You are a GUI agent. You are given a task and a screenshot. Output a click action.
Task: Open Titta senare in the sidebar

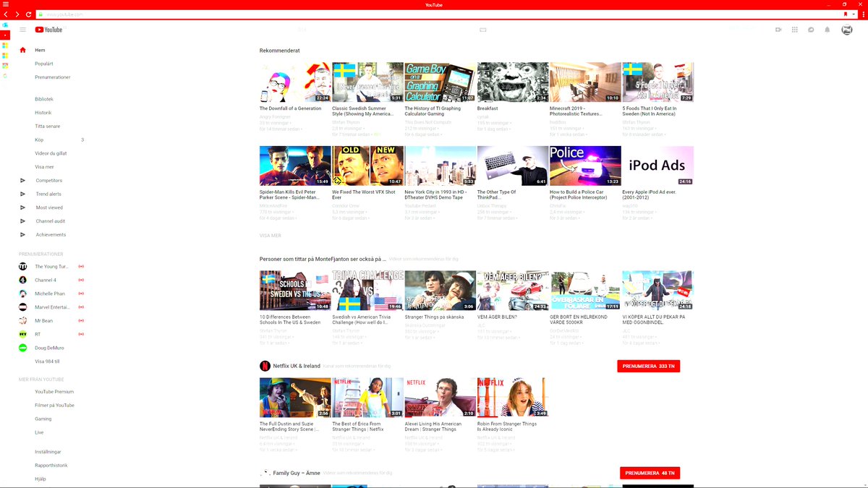point(48,127)
